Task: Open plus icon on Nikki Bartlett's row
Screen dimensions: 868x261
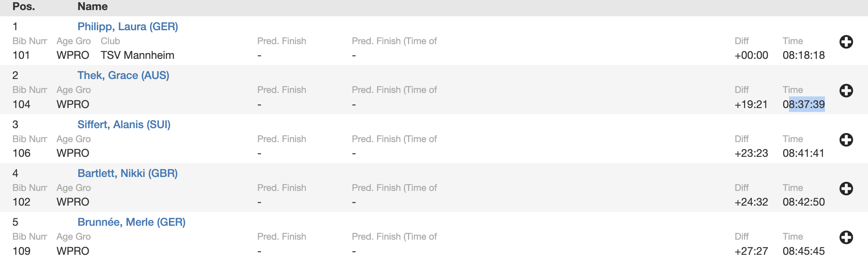Action: (846, 189)
